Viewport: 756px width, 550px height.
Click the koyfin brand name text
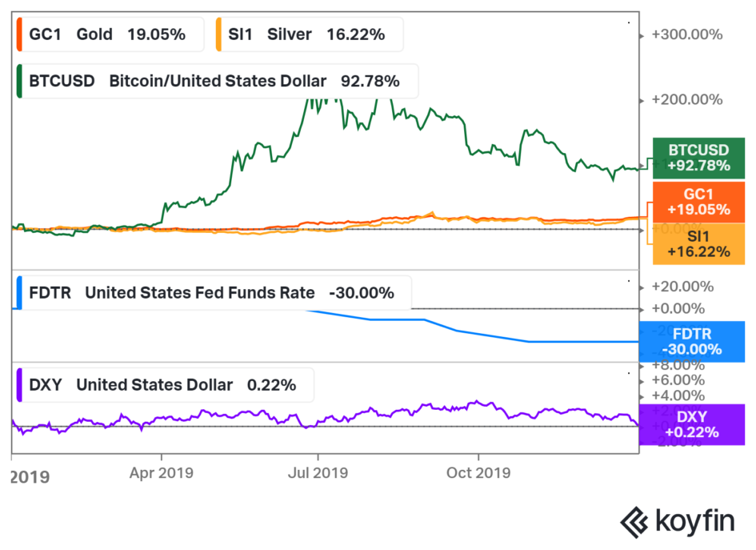pos(694,521)
